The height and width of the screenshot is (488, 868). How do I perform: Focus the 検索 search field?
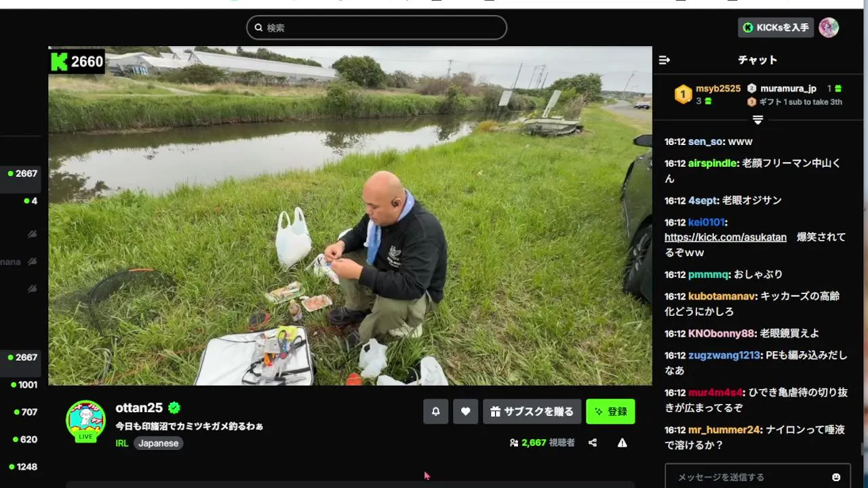tap(376, 28)
